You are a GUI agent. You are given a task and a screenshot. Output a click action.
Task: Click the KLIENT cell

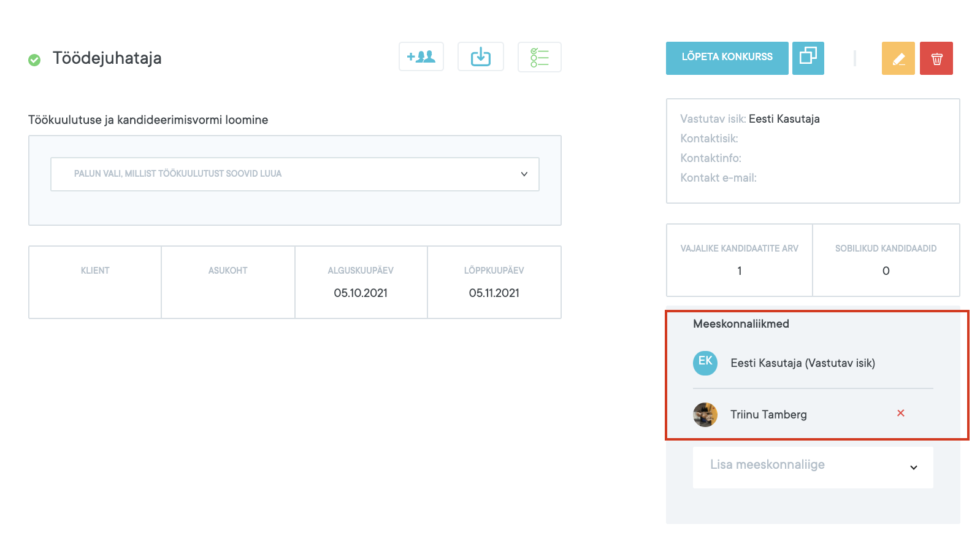tap(95, 282)
